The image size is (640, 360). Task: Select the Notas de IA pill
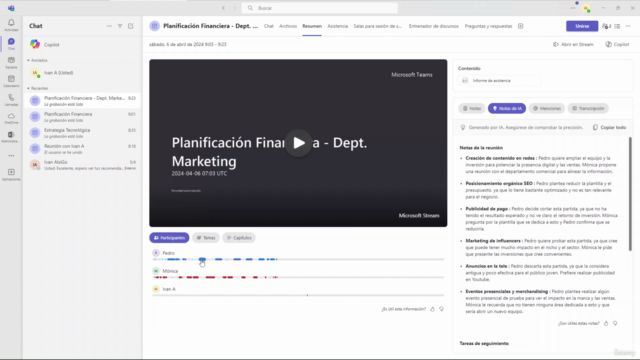click(x=507, y=109)
